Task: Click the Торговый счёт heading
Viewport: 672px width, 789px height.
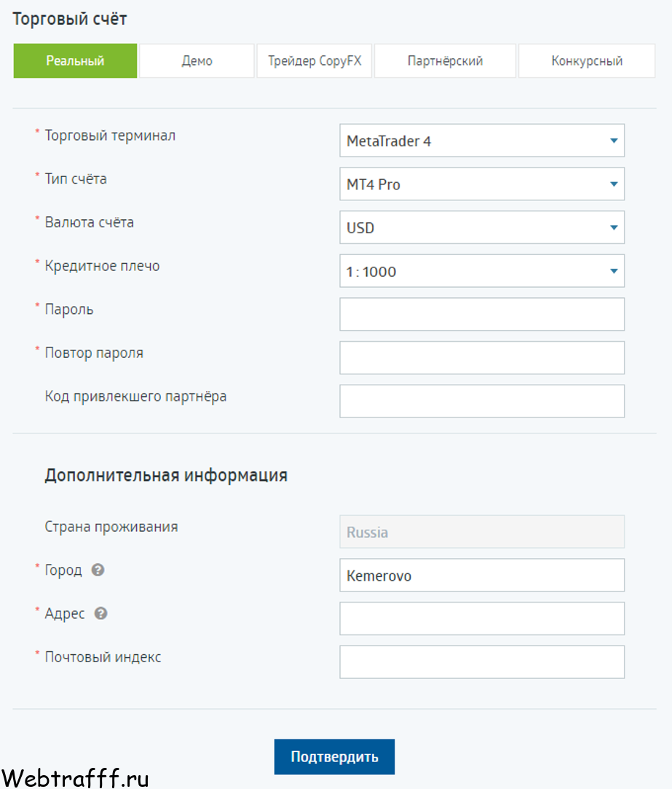Action: coord(69,19)
